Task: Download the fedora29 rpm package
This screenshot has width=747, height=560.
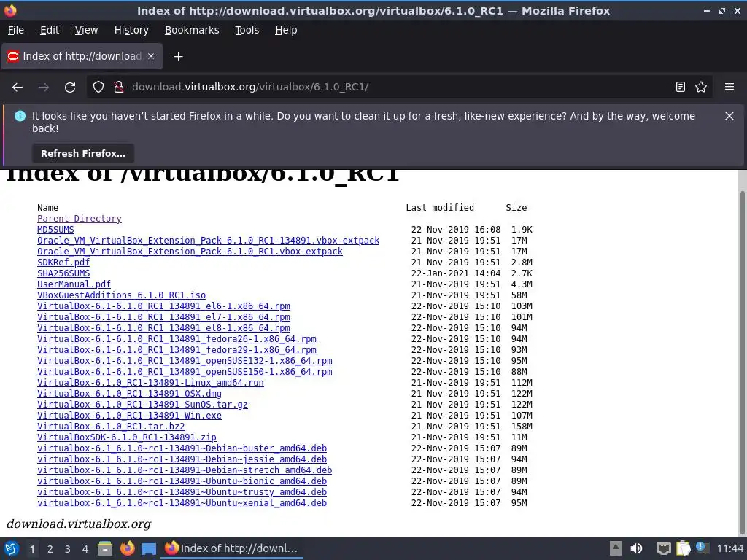Action: [x=177, y=350]
